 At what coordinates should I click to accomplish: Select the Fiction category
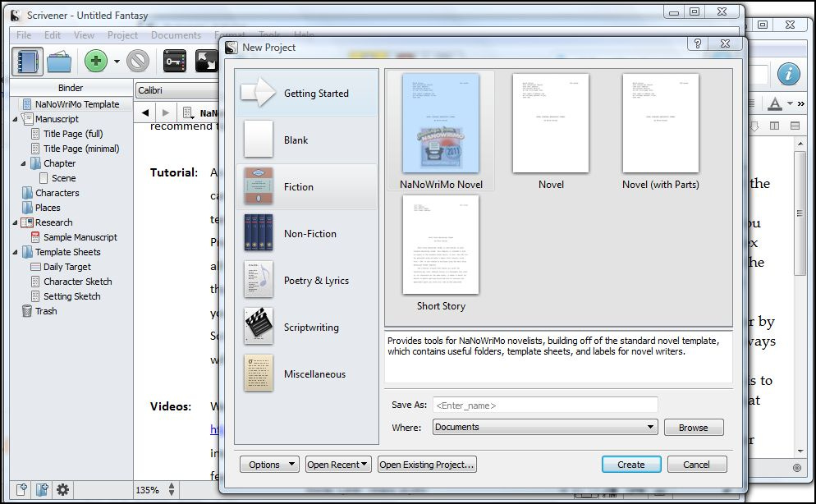point(307,186)
